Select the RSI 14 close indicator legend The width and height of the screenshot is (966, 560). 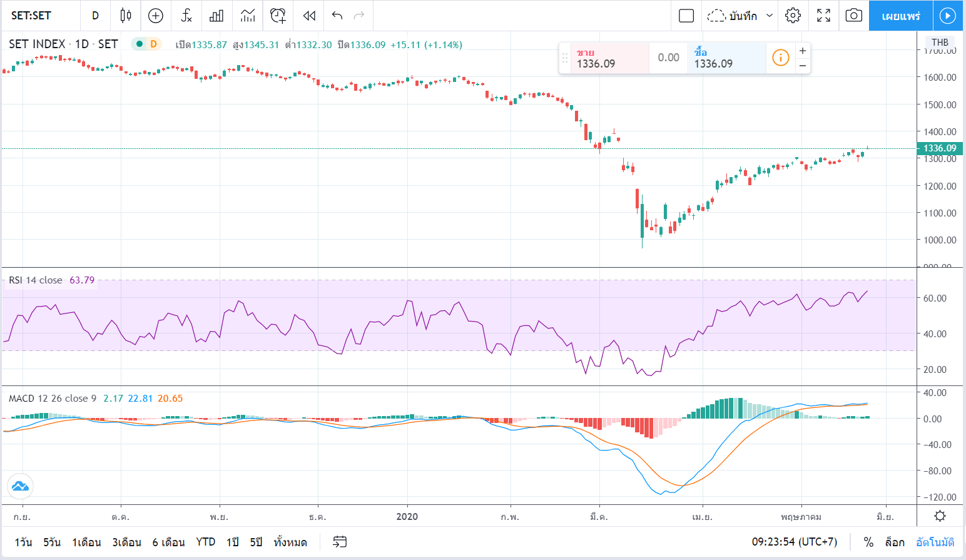(36, 280)
